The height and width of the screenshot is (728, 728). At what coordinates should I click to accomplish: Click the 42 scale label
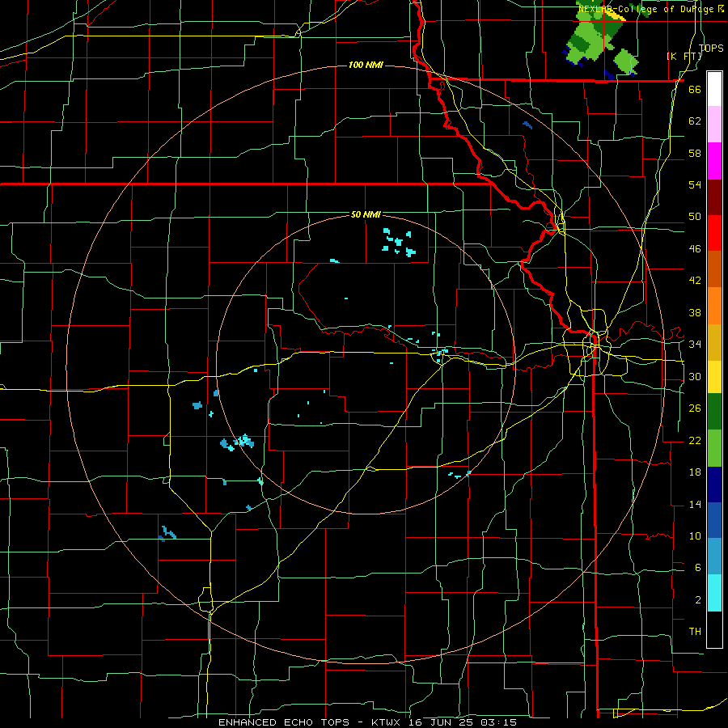[x=695, y=280]
